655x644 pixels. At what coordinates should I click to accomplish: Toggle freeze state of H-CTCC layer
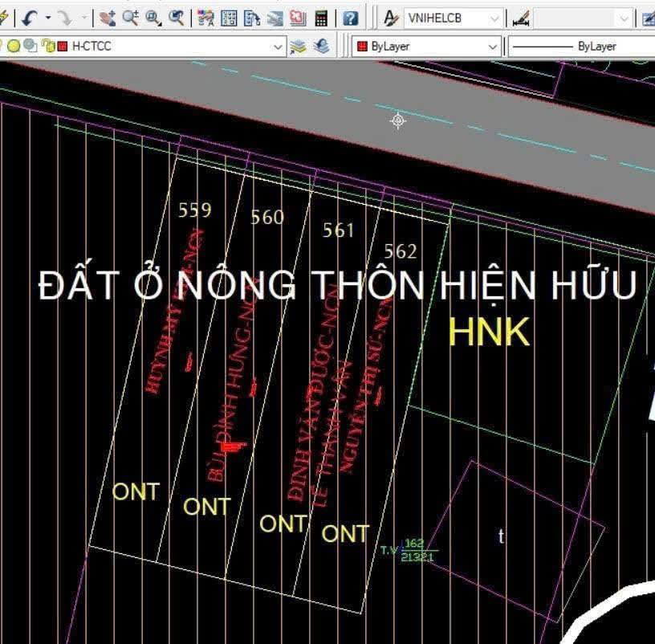30,47
